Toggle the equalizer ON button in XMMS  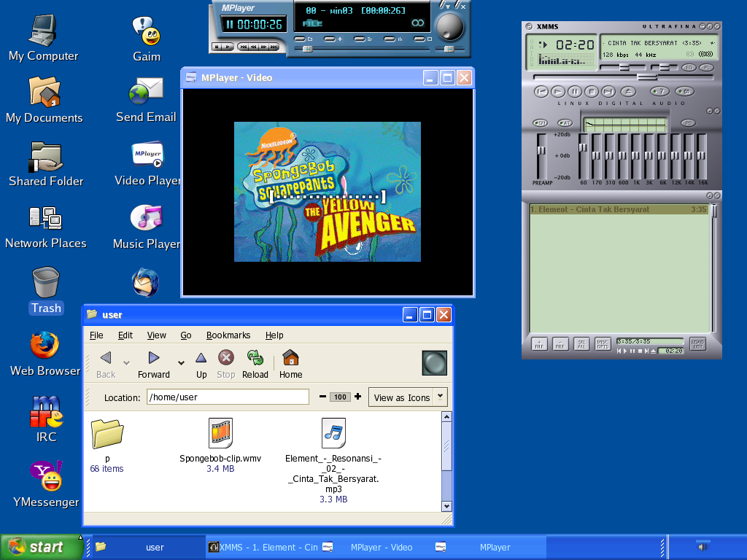pos(540,122)
